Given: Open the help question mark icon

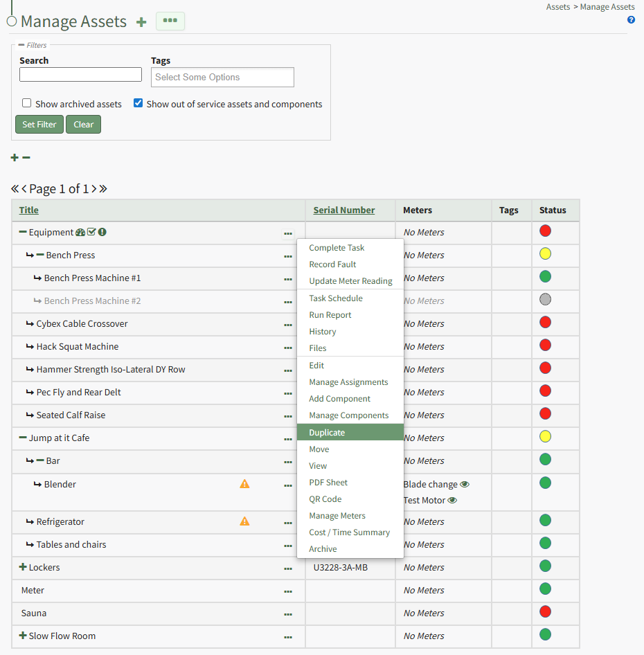Looking at the screenshot, I should tap(631, 20).
